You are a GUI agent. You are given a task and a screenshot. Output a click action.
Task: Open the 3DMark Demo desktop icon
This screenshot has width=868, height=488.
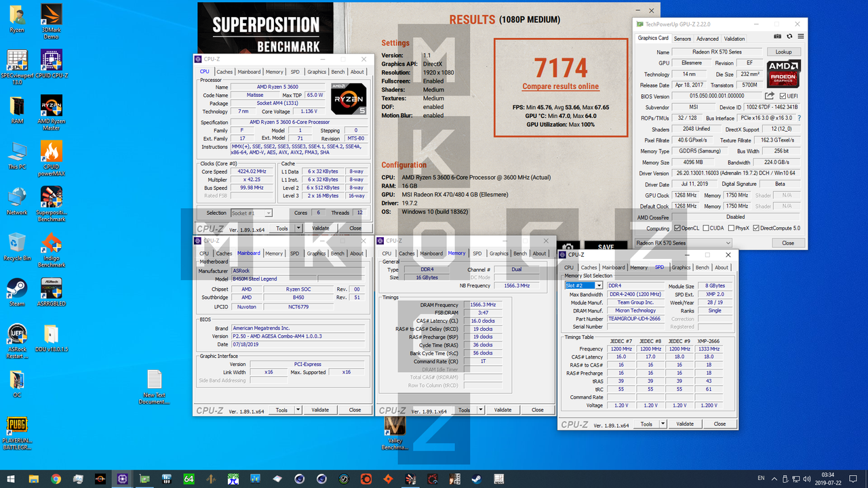pyautogui.click(x=52, y=20)
